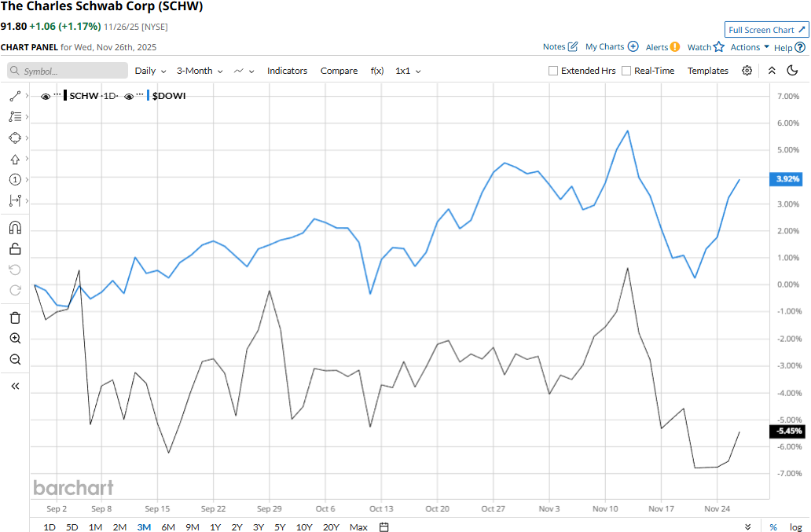Image resolution: width=811 pixels, height=532 pixels.
Task: Expand the trend line tool submenu arrow
Action: coord(27,96)
